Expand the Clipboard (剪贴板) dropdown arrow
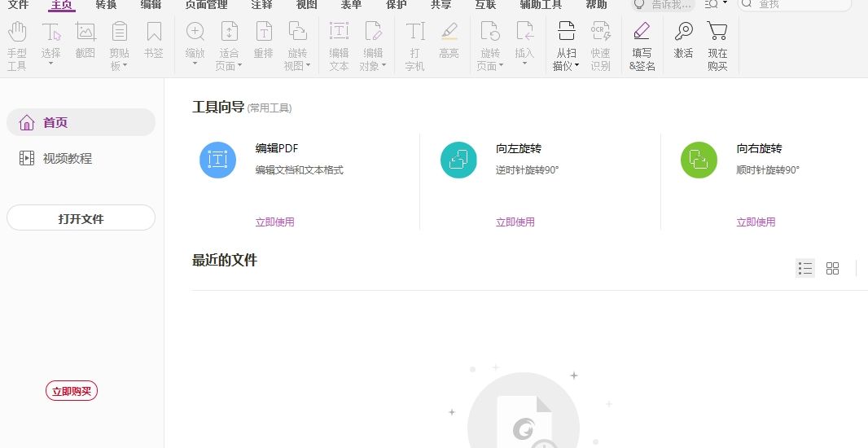 (x=125, y=66)
